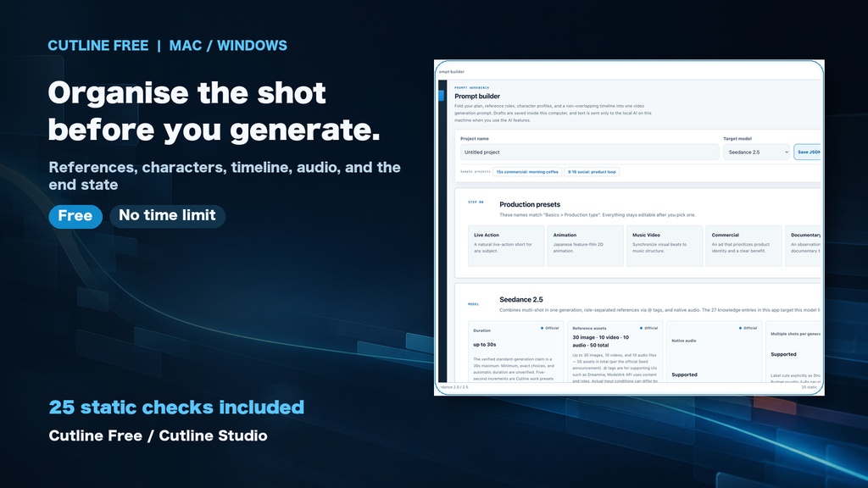
Task: Pick the Commercial production preset
Action: (x=743, y=246)
